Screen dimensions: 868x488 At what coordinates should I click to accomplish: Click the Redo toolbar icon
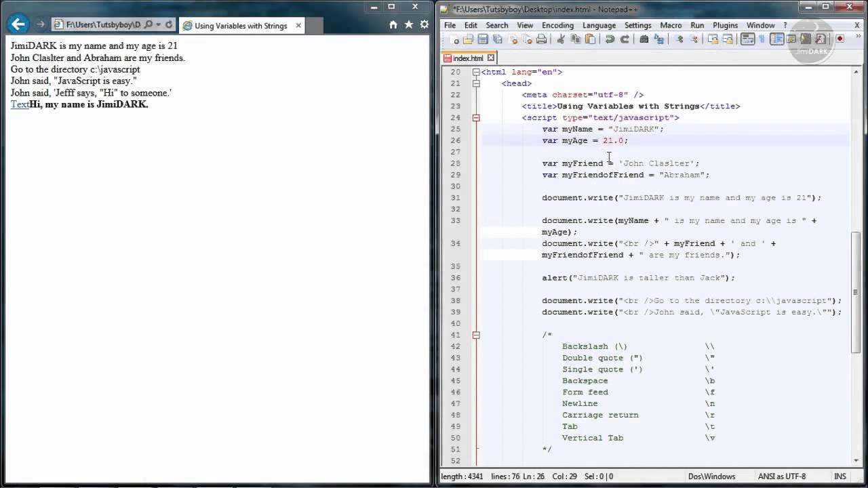(x=625, y=39)
